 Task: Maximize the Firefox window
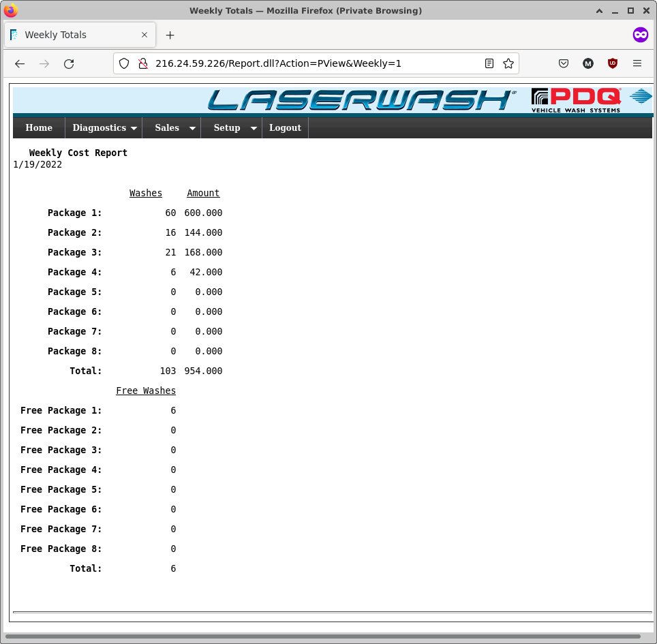coord(630,11)
